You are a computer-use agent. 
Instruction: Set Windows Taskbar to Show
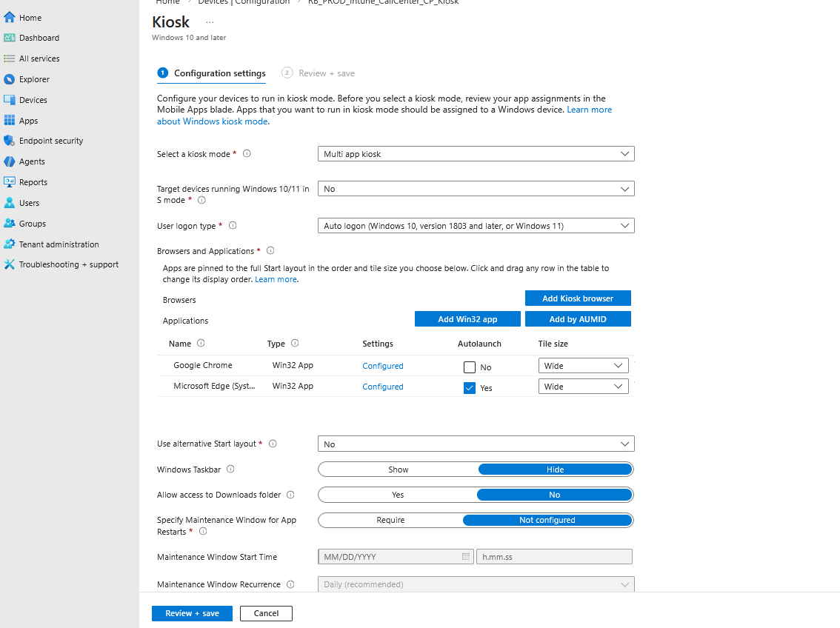click(398, 470)
